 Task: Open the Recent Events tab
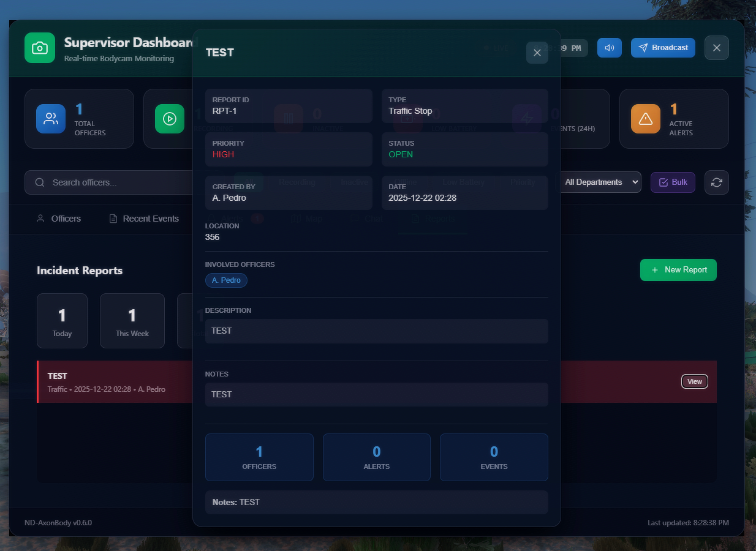coord(144,219)
